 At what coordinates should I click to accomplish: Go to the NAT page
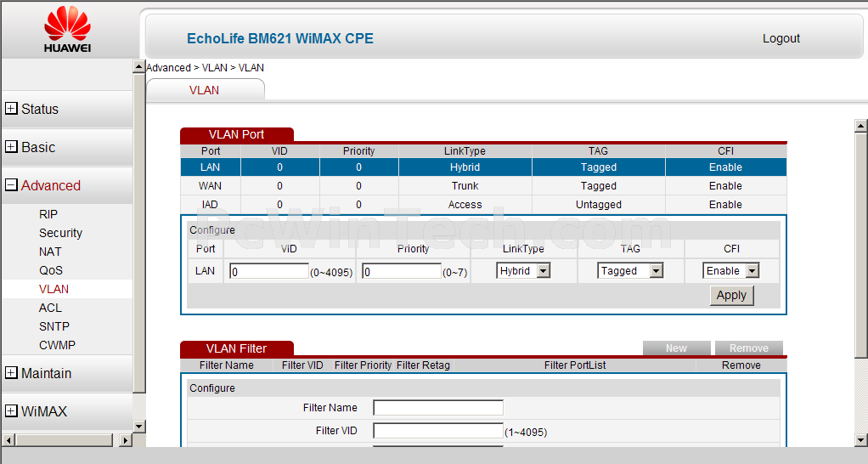[x=50, y=252]
